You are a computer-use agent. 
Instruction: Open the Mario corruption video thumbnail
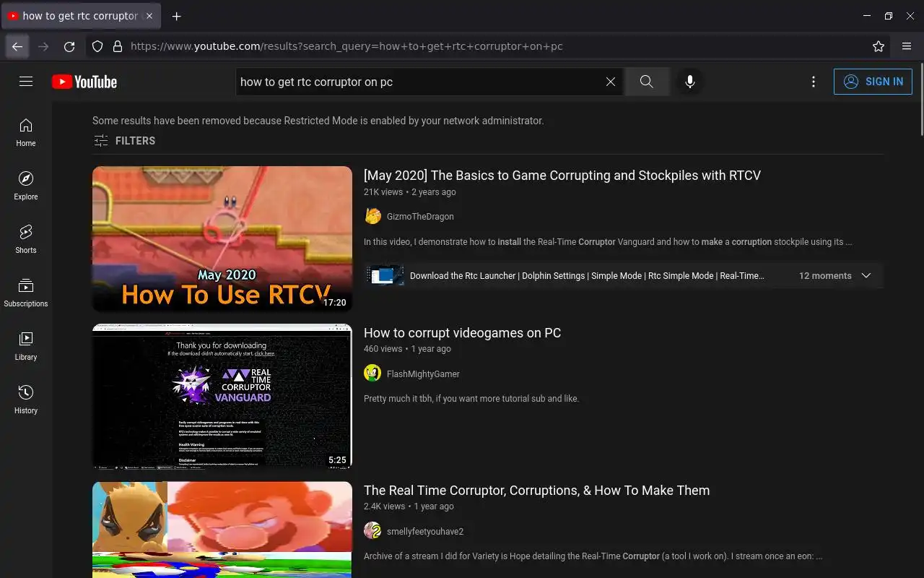(222, 530)
